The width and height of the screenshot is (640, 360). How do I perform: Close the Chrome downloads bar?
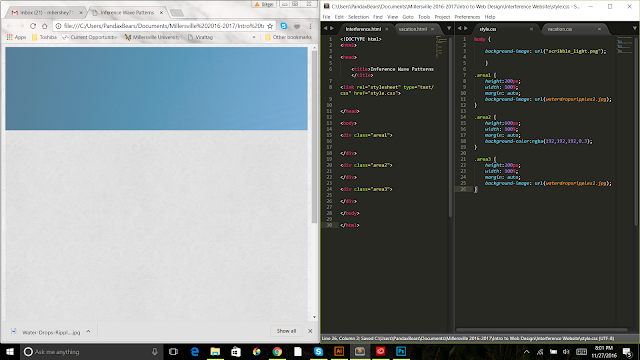click(x=310, y=331)
